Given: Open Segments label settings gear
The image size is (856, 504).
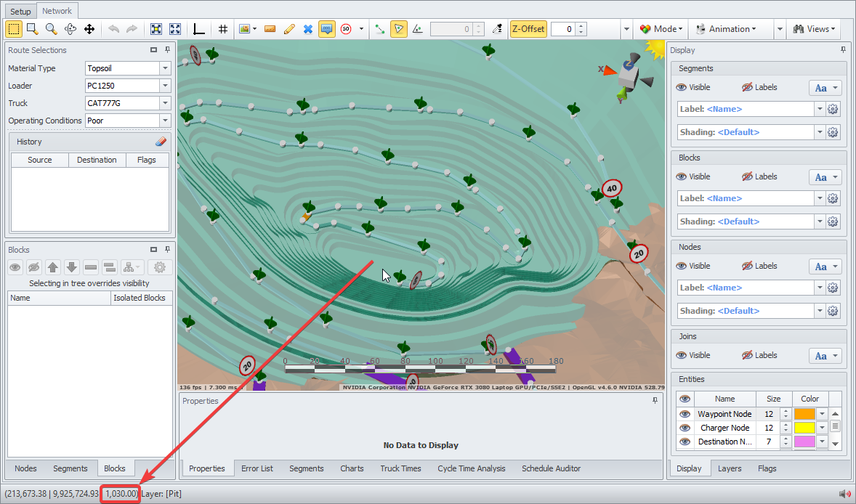Looking at the screenshot, I should (833, 109).
